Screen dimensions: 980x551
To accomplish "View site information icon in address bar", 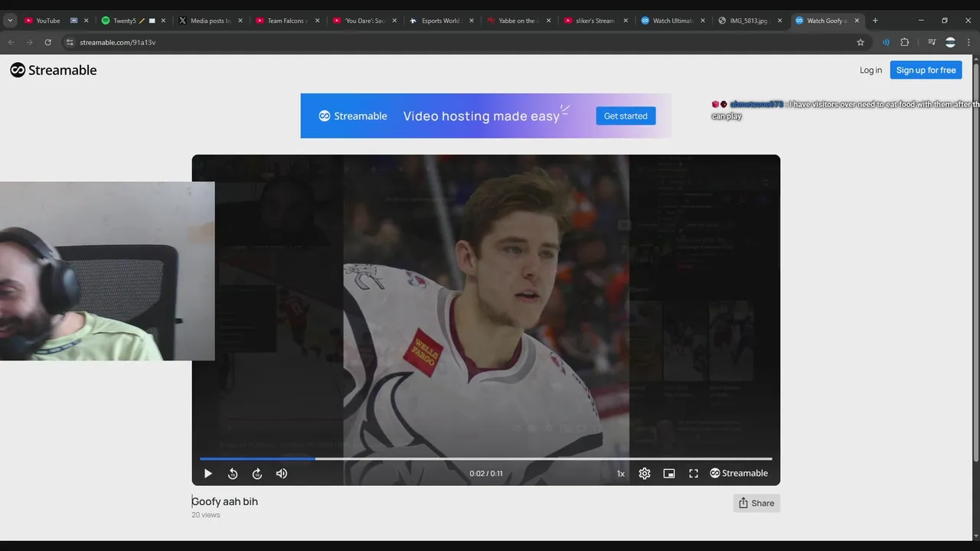I will pyautogui.click(x=70, y=42).
